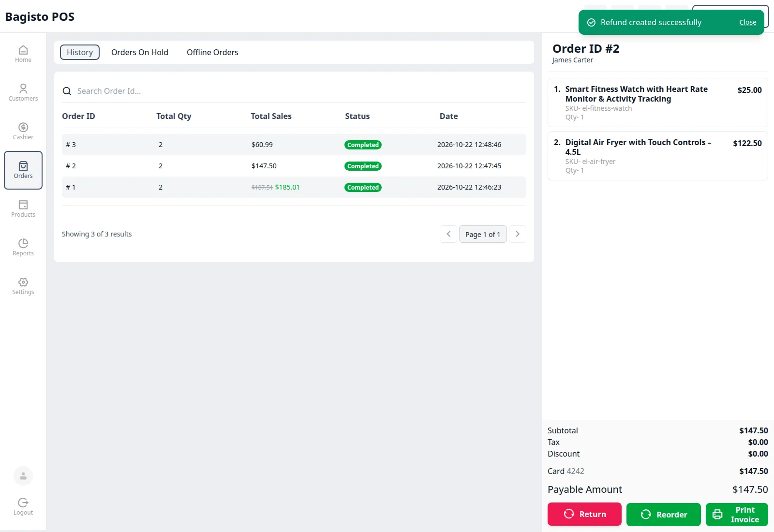
Task: Click the Reorder button
Action: coord(663,514)
